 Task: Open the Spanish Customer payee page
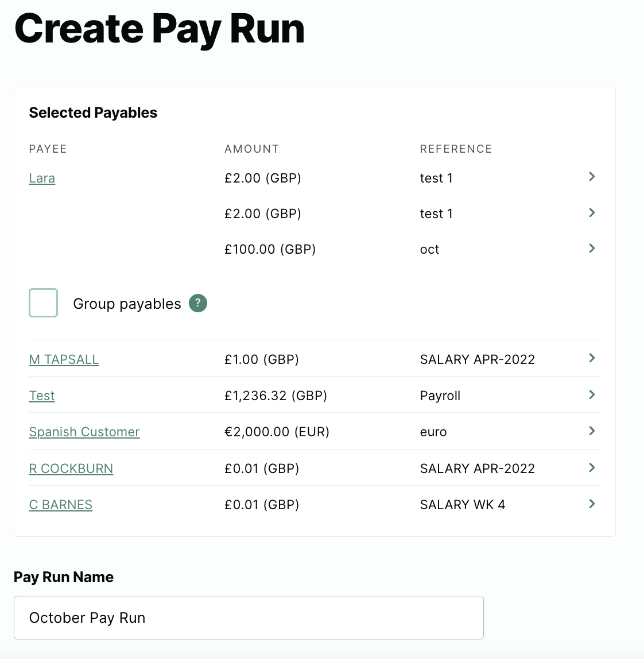pos(84,432)
